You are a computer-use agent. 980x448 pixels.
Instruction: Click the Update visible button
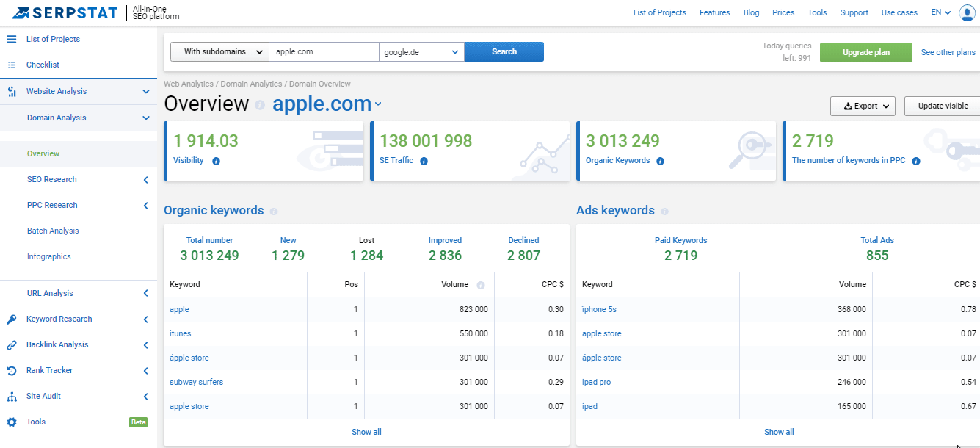click(x=943, y=106)
